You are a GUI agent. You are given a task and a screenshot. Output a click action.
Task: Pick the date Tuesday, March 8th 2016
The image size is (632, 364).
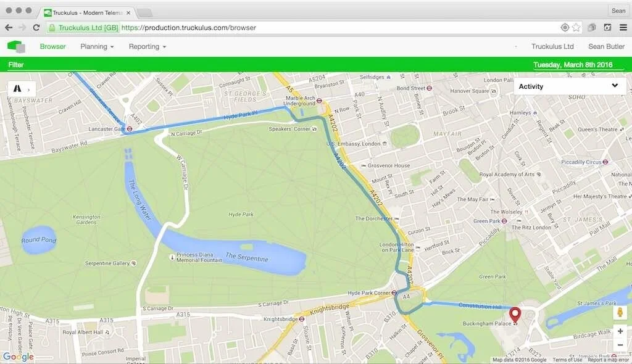(x=573, y=65)
